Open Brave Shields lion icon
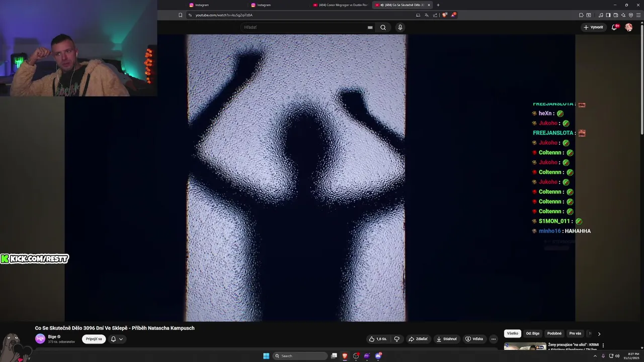 (x=444, y=15)
